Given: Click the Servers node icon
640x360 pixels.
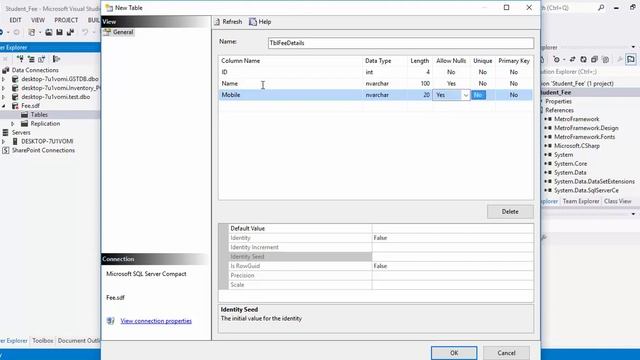Looking at the screenshot, I should point(5,132).
